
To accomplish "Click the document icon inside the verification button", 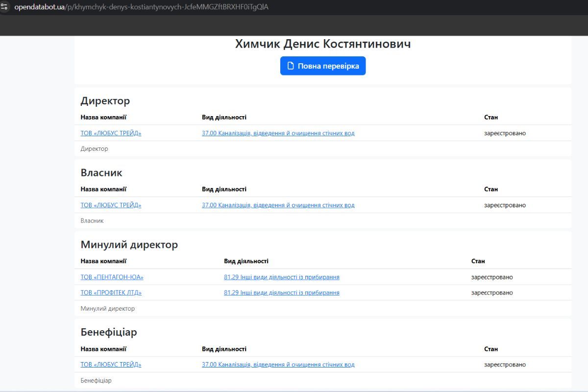I will coord(291,65).
